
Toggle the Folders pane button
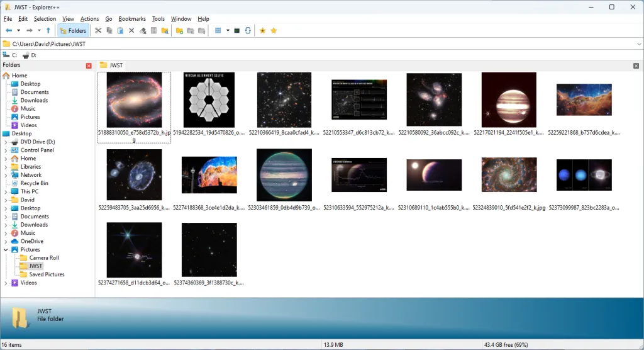[x=73, y=30]
